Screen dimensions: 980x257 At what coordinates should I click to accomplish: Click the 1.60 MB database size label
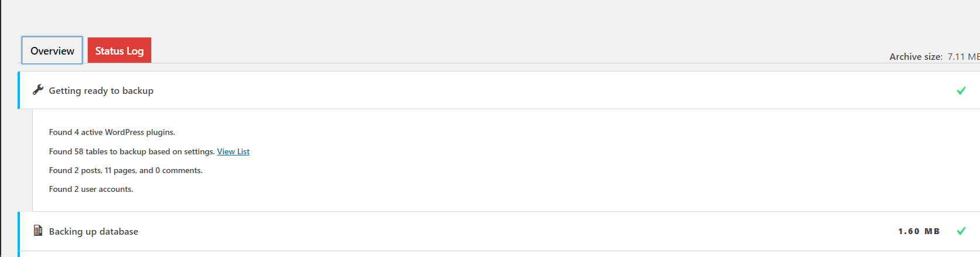(x=918, y=232)
